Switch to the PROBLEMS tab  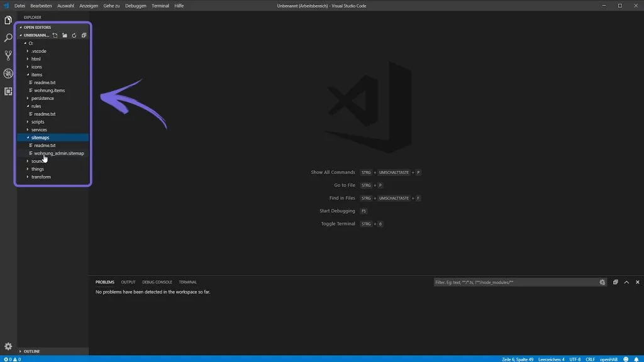pos(105,282)
